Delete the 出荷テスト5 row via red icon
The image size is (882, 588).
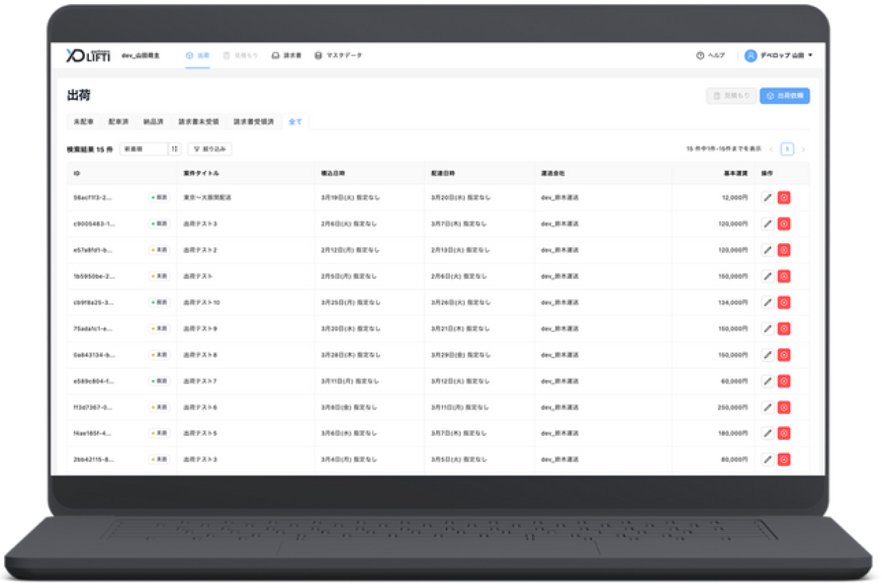pyautogui.click(x=784, y=433)
